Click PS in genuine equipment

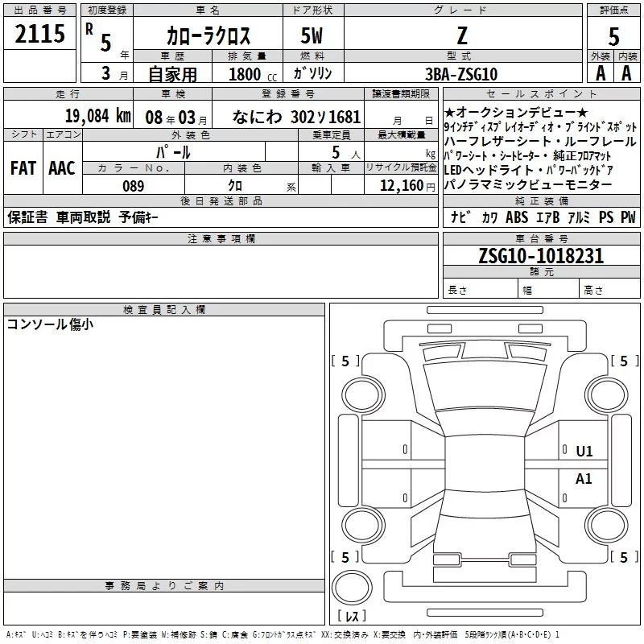point(606,217)
